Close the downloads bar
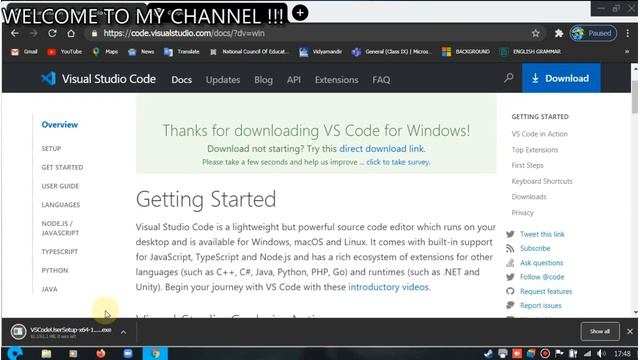Screen dimensions: 640x360 [630, 331]
